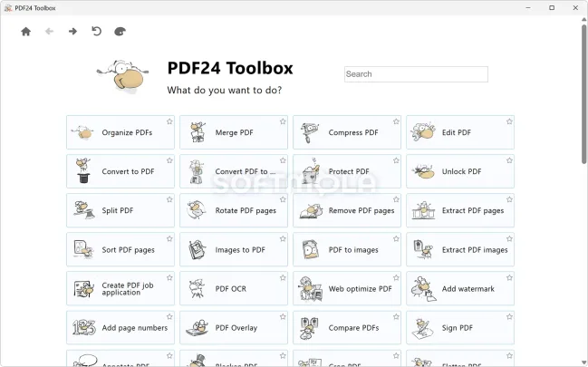The height and width of the screenshot is (367, 588).
Task: Click the reload arrow icon
Action: (x=96, y=31)
